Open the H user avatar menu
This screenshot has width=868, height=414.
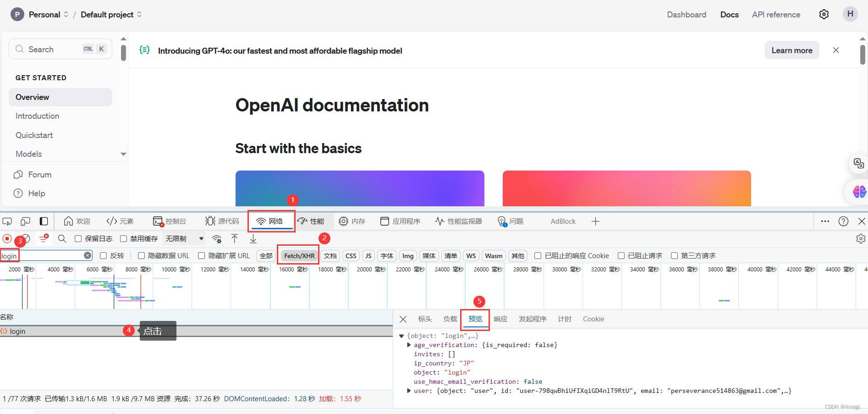(850, 14)
